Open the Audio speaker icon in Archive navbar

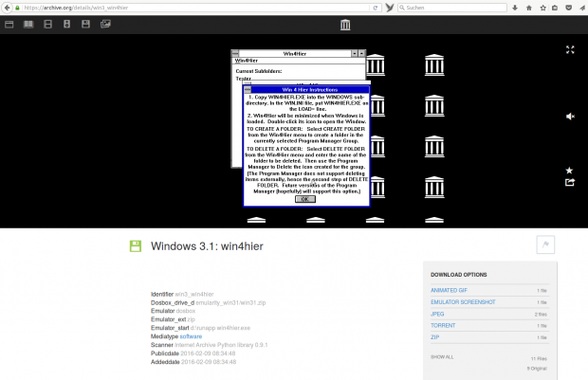coord(66,25)
